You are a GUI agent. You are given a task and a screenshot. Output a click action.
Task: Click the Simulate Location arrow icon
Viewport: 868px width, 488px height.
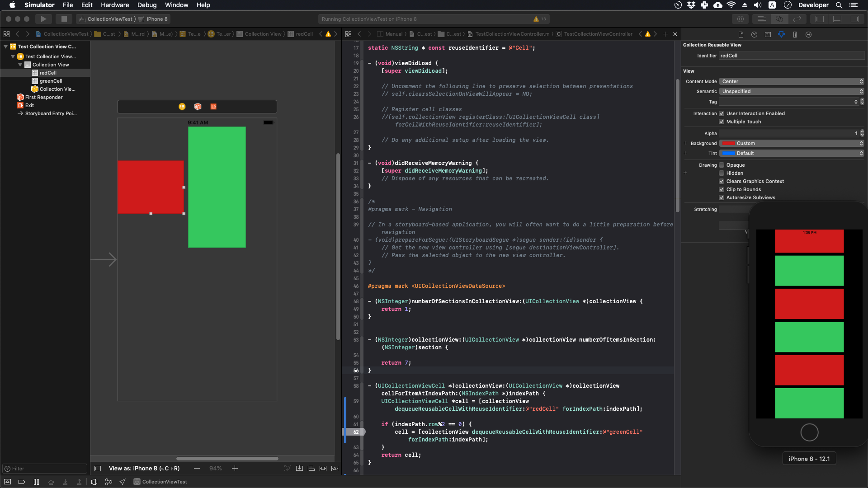[x=123, y=482]
